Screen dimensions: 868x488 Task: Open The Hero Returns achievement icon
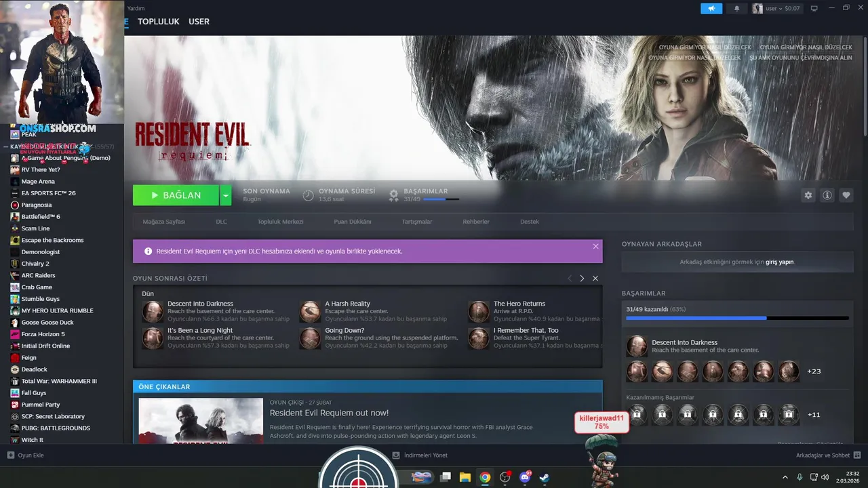click(478, 311)
